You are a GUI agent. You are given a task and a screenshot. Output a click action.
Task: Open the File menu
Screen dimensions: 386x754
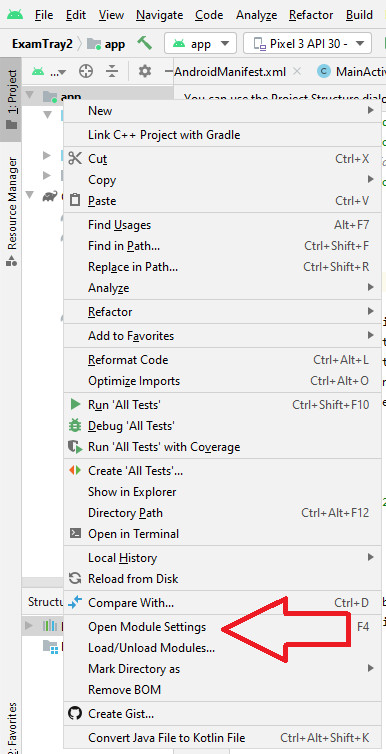tap(44, 15)
